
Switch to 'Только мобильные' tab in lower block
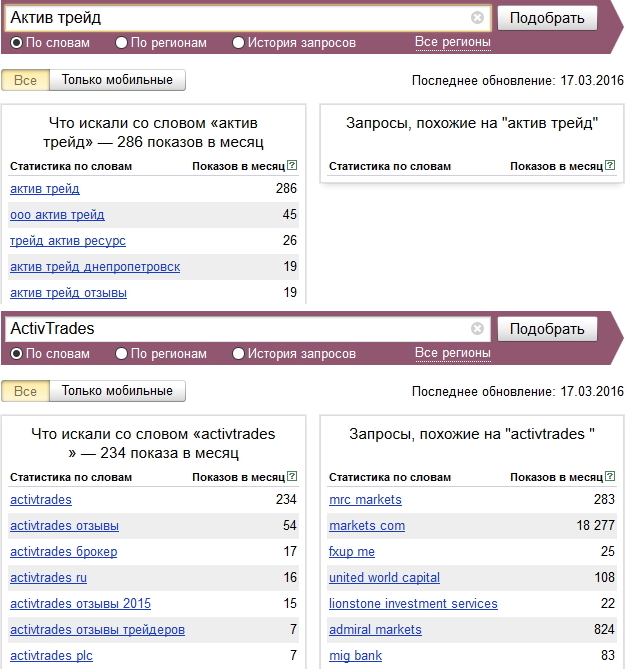117,391
